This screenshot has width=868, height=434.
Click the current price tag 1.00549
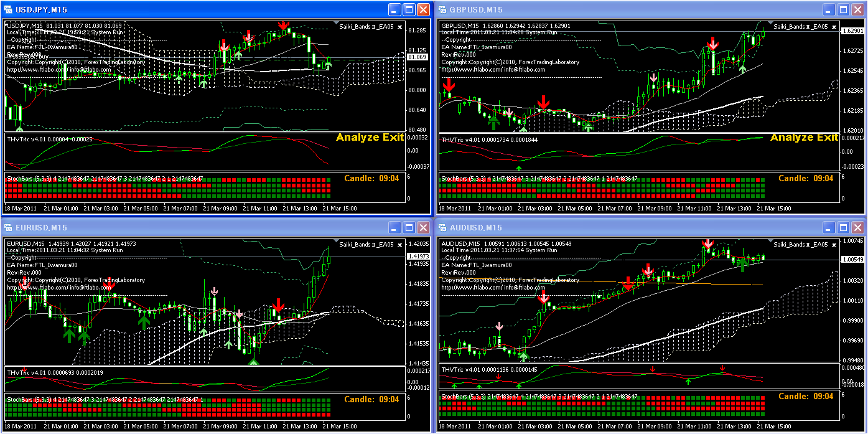[852, 259]
